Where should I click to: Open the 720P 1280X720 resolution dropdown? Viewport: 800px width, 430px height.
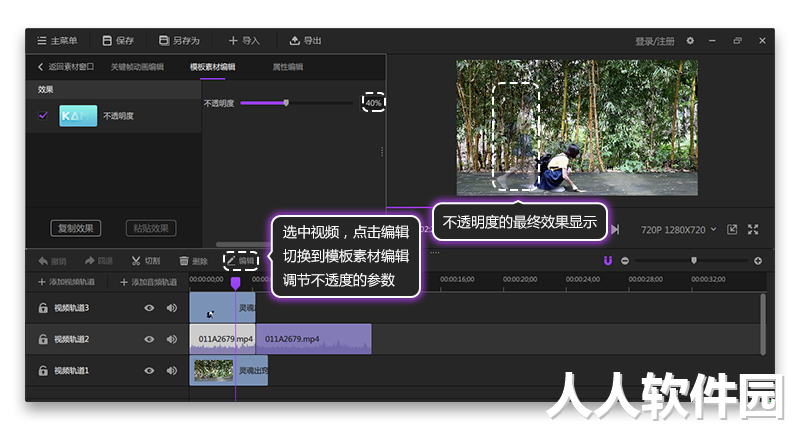679,230
